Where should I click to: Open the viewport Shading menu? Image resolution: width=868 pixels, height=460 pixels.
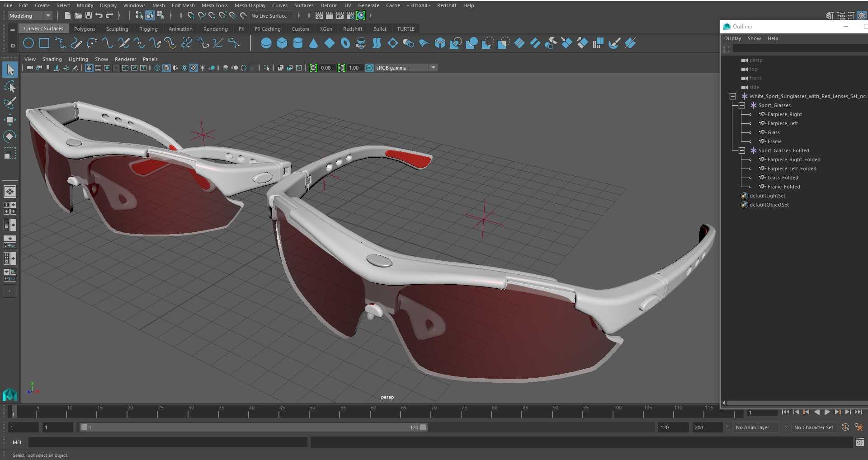pyautogui.click(x=52, y=59)
